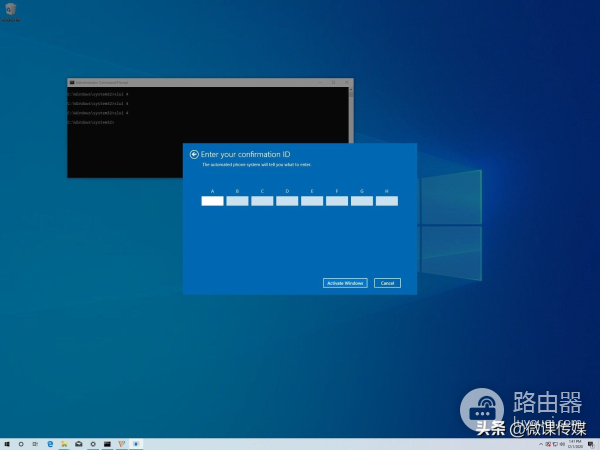Screen dimensions: 600x450
Task: Click the Activate Windows button
Action: tap(345, 283)
